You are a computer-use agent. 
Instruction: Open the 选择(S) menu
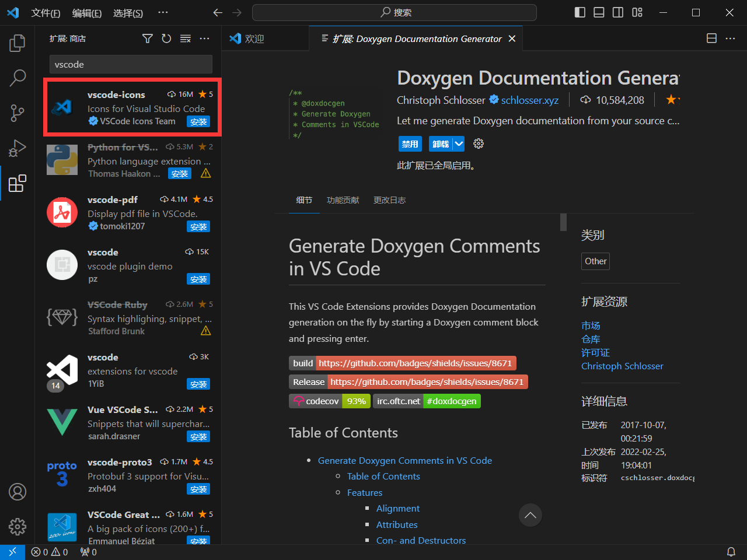128,13
